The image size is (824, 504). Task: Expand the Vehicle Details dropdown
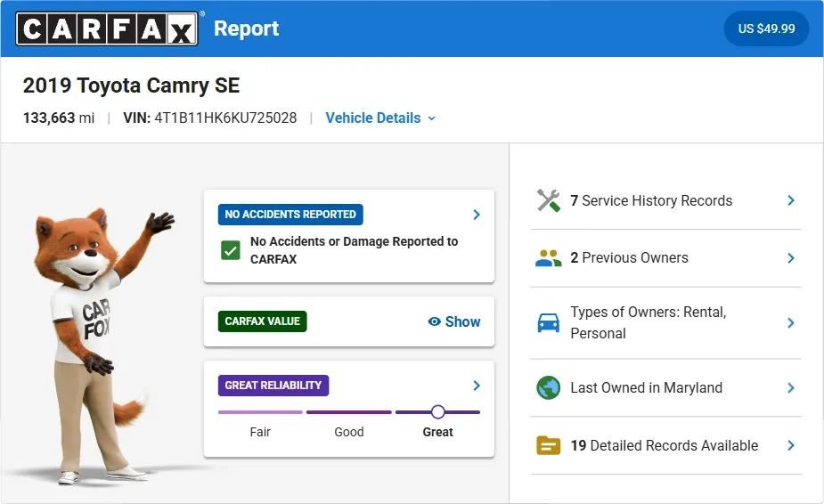[x=380, y=118]
